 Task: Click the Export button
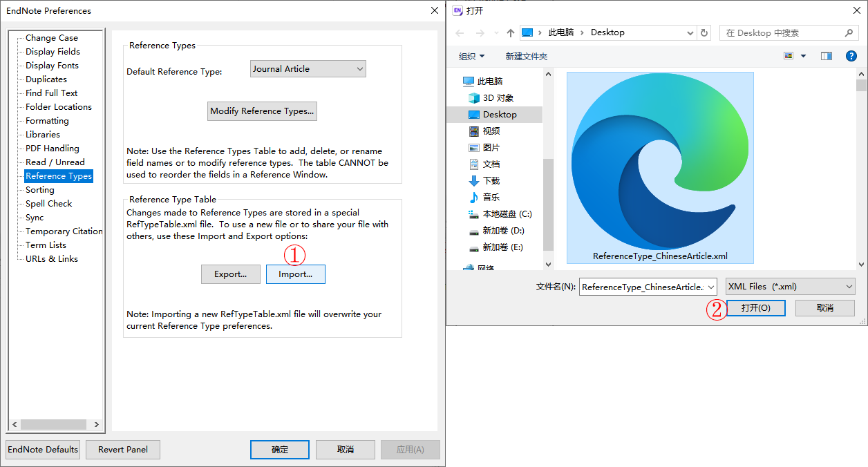(231, 274)
